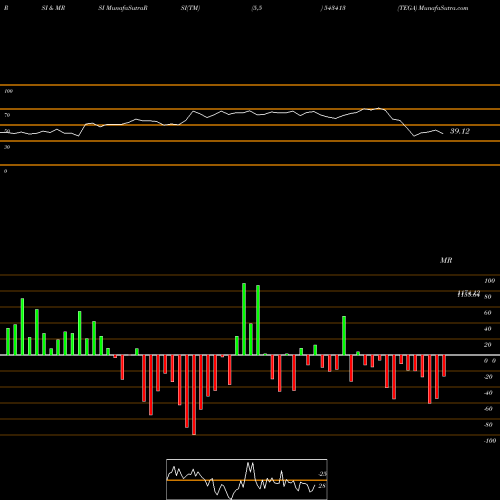The width and height of the screenshot is (500, 500).
Task: Click the isolated green bar reaching about 50
Action: (x=344, y=336)
